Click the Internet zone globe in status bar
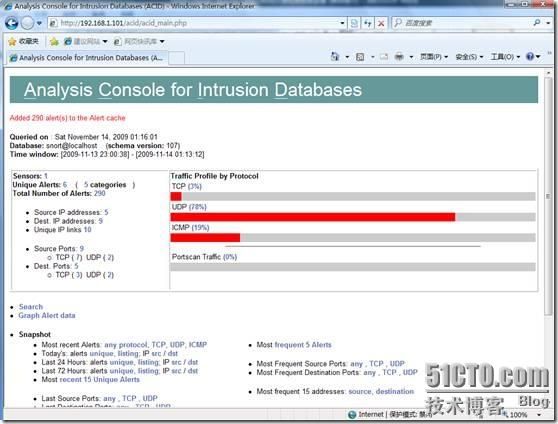The image size is (558, 424). [x=352, y=414]
